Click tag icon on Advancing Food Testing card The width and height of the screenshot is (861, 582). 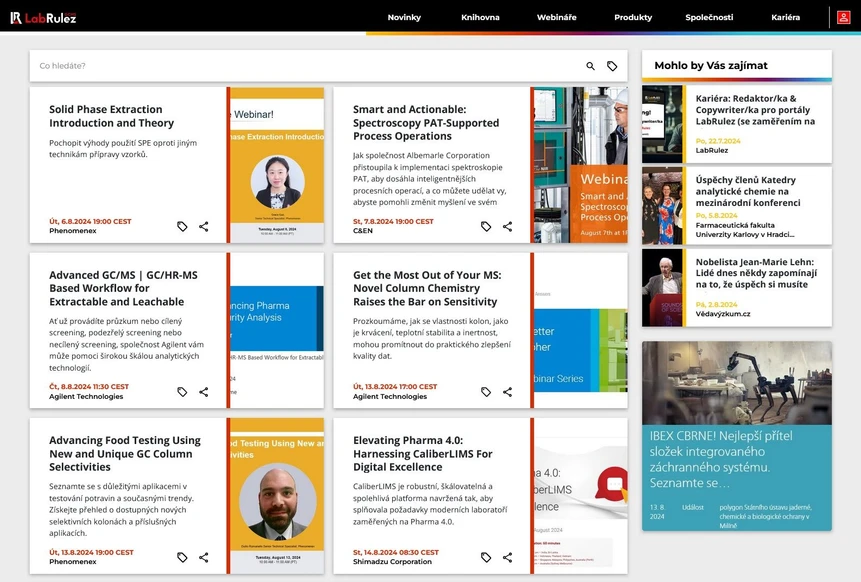coord(182,557)
